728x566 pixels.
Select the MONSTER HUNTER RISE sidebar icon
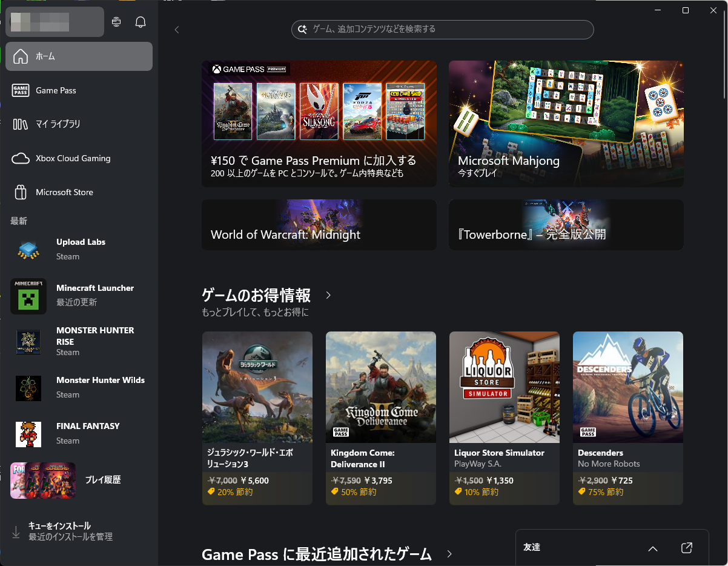tap(28, 342)
